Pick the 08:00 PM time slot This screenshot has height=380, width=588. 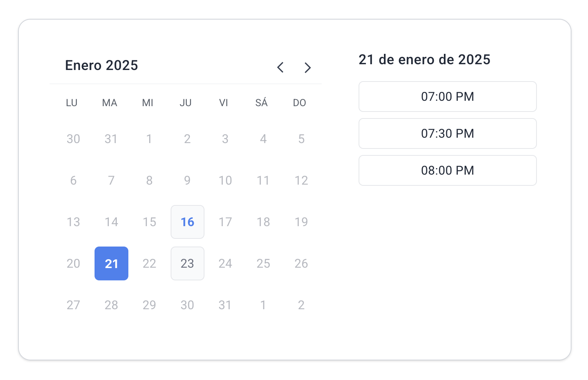[447, 170]
